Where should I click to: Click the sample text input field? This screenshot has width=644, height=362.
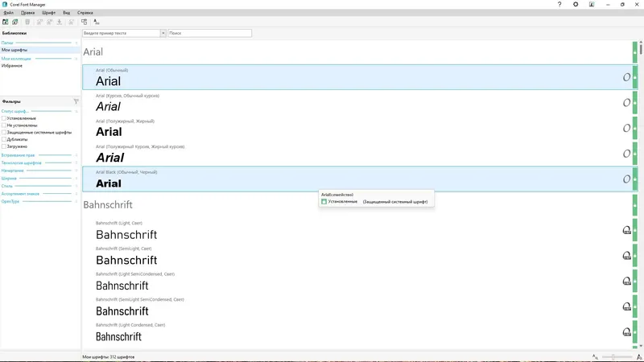122,33
